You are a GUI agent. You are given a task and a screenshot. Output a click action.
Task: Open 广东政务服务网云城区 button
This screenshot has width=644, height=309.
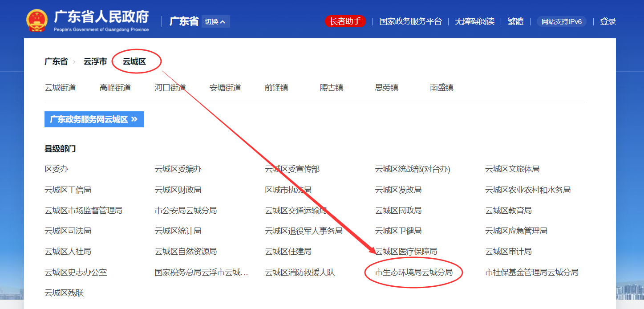pyautogui.click(x=89, y=119)
